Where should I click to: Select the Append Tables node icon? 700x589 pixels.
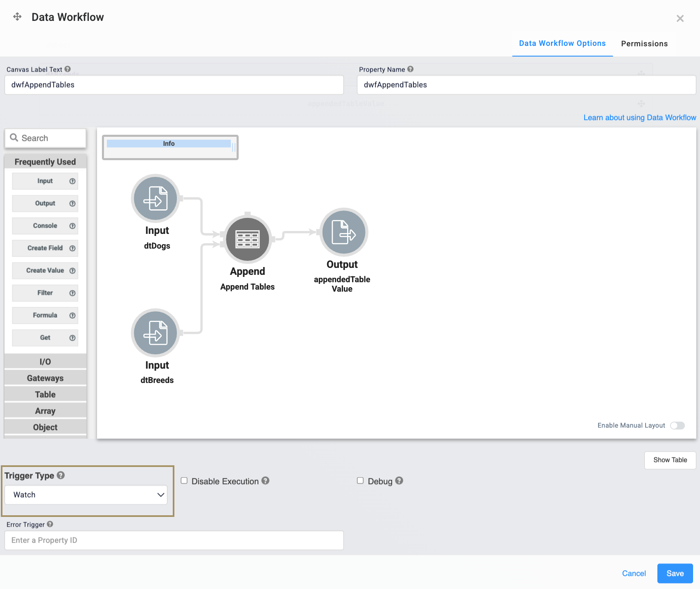[x=247, y=239]
